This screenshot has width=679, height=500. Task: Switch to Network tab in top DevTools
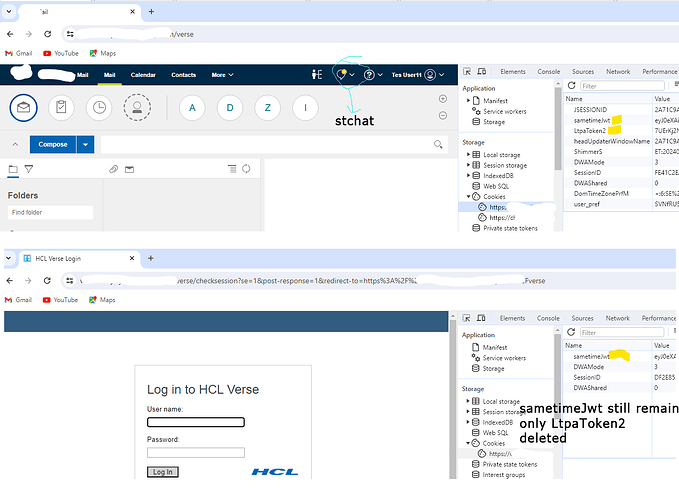[x=618, y=71]
